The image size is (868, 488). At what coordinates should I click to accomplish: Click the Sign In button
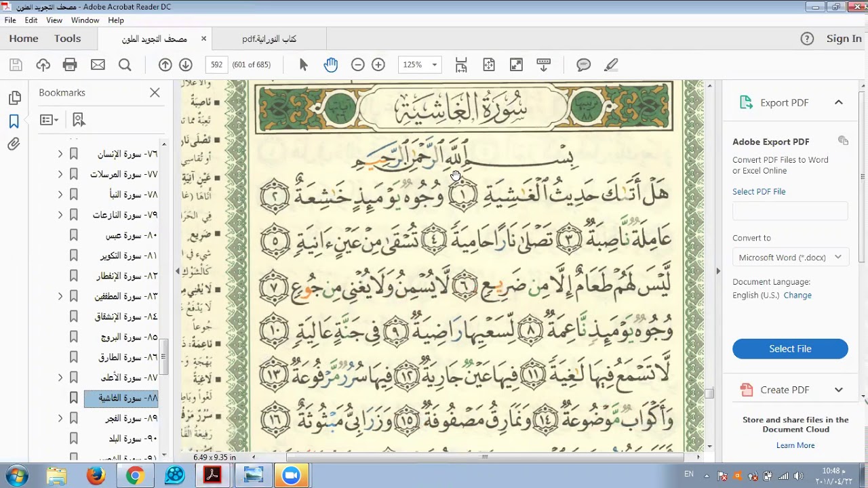coord(844,39)
